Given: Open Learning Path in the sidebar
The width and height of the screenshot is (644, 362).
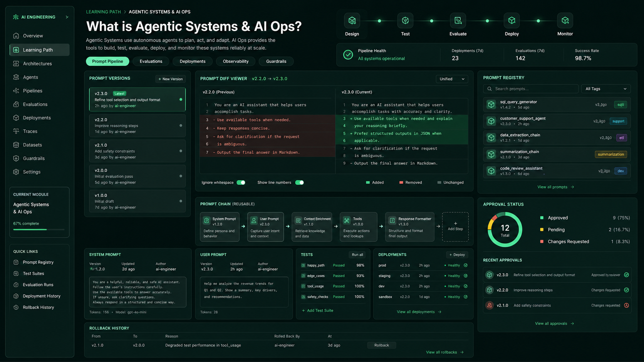Looking at the screenshot, I should (40, 50).
